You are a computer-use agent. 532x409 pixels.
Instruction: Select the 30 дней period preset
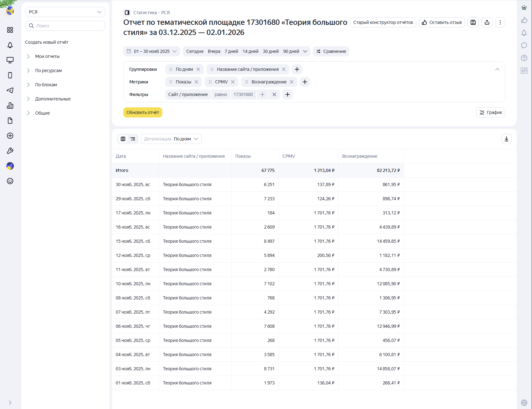pyautogui.click(x=271, y=51)
